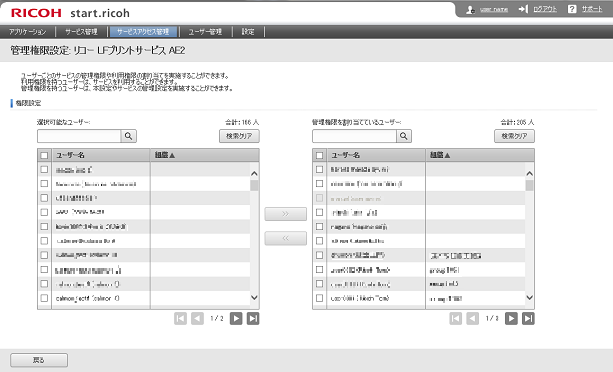The width and height of the screenshot is (613, 372).
Task: Click the magnifier icon in the assigned users search
Action: 404,136
